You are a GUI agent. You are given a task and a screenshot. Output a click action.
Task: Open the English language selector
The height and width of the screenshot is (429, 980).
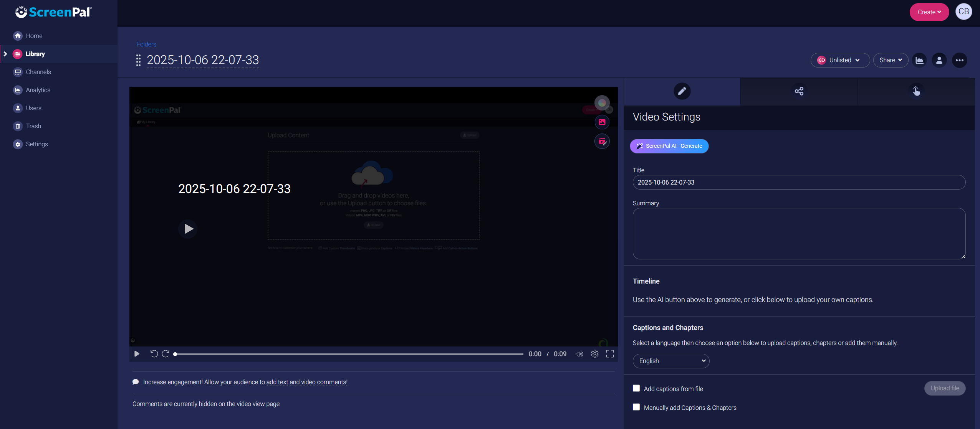tap(671, 361)
